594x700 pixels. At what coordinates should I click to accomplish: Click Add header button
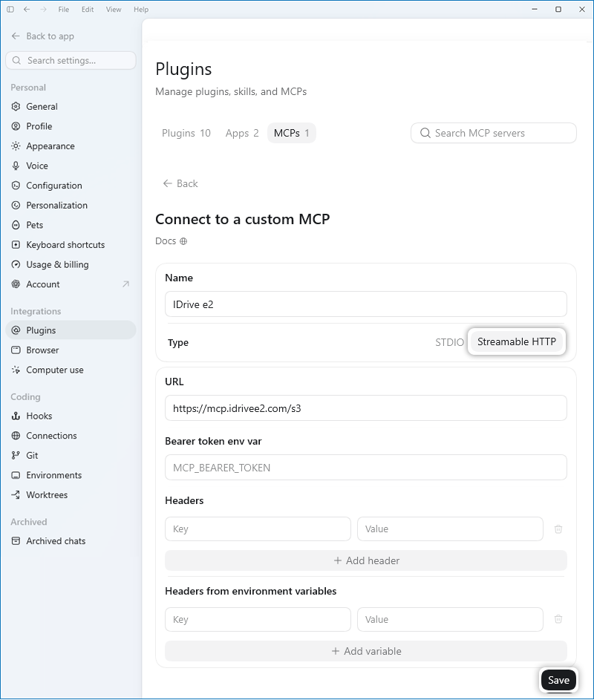point(366,560)
